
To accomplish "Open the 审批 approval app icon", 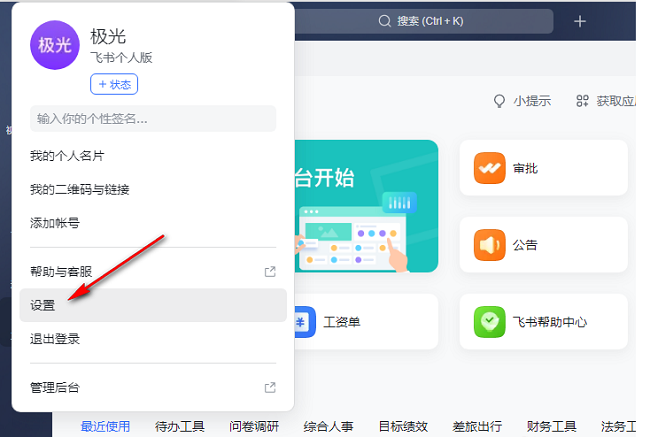I will coord(490,168).
